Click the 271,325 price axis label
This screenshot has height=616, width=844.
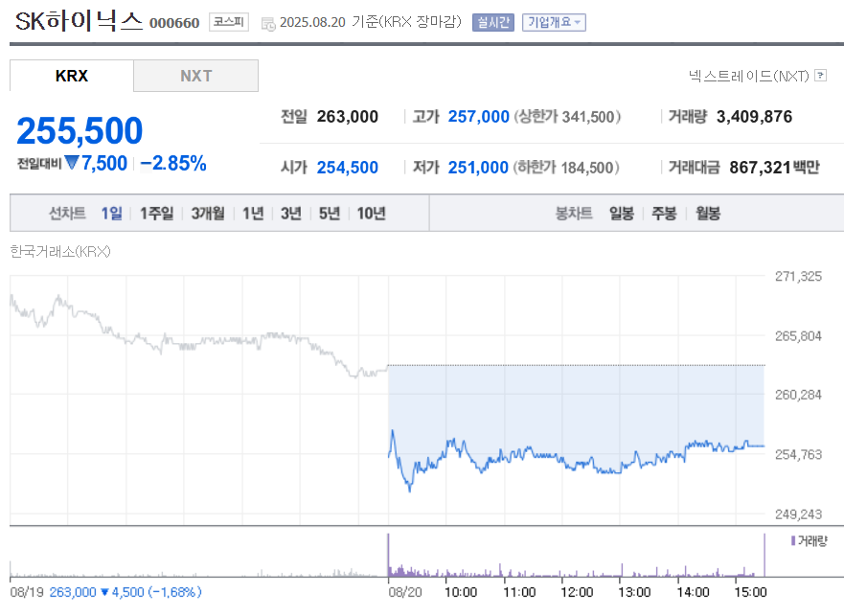(x=798, y=276)
